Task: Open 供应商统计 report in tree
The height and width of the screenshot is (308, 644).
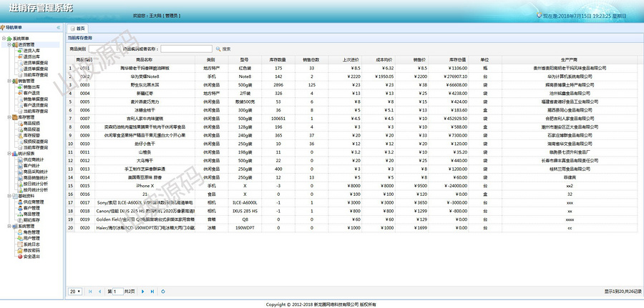Action: (31, 159)
